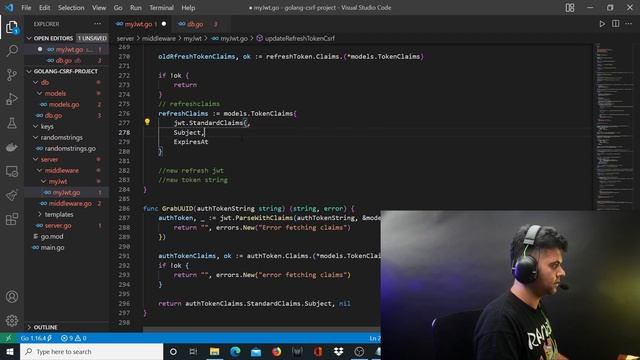Collapse the randomstrings folder

(36, 138)
